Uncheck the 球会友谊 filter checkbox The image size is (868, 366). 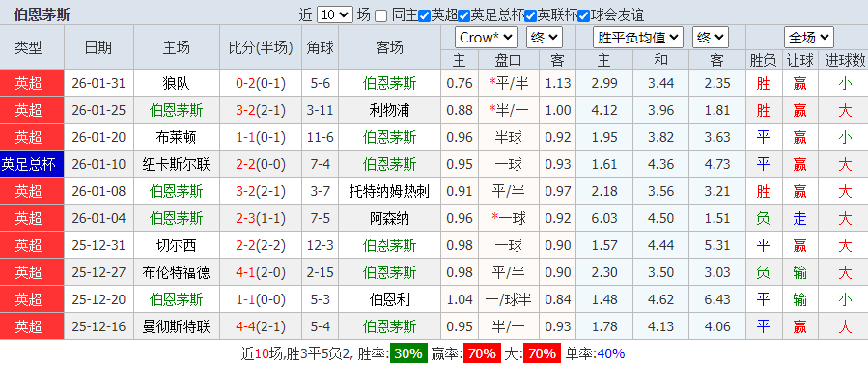point(583,16)
